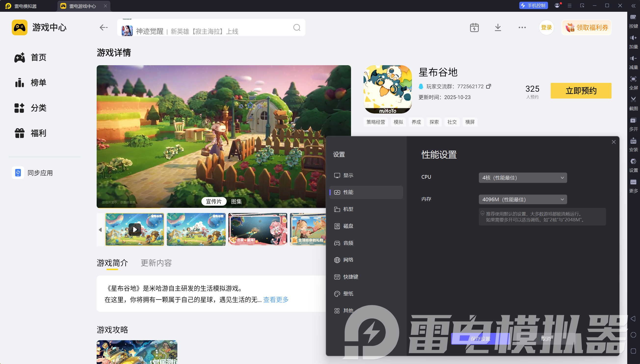Image resolution: width=640 pixels, height=364 pixels.
Task: Open the calendar reservation icon
Action: click(x=474, y=27)
